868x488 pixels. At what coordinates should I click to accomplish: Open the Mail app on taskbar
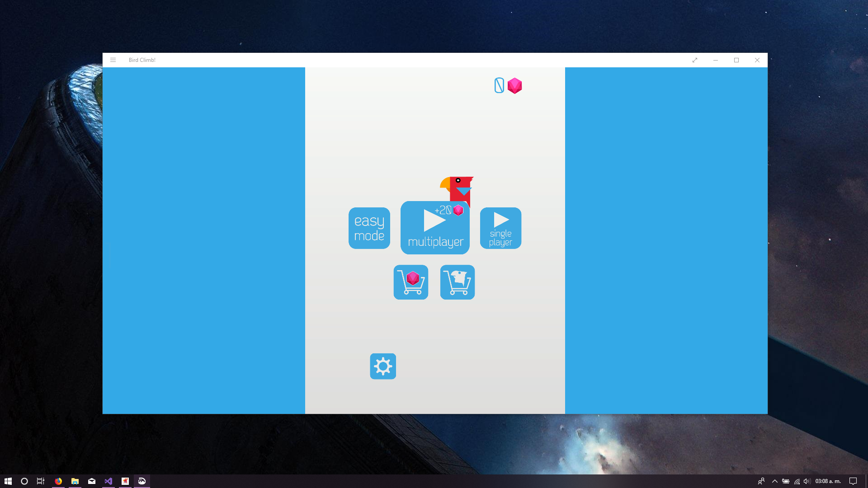tap(92, 481)
